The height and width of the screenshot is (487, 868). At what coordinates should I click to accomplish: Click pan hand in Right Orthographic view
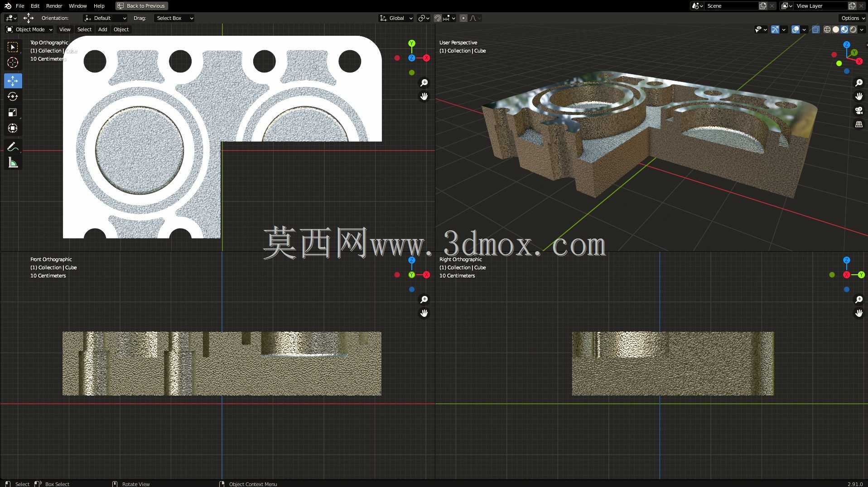[859, 313]
